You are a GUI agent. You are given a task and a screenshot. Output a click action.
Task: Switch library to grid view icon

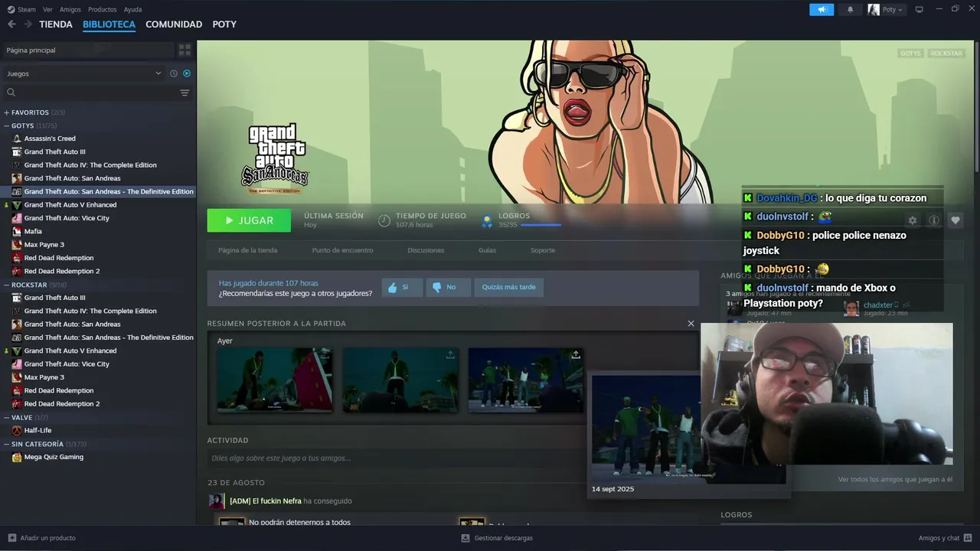(185, 50)
